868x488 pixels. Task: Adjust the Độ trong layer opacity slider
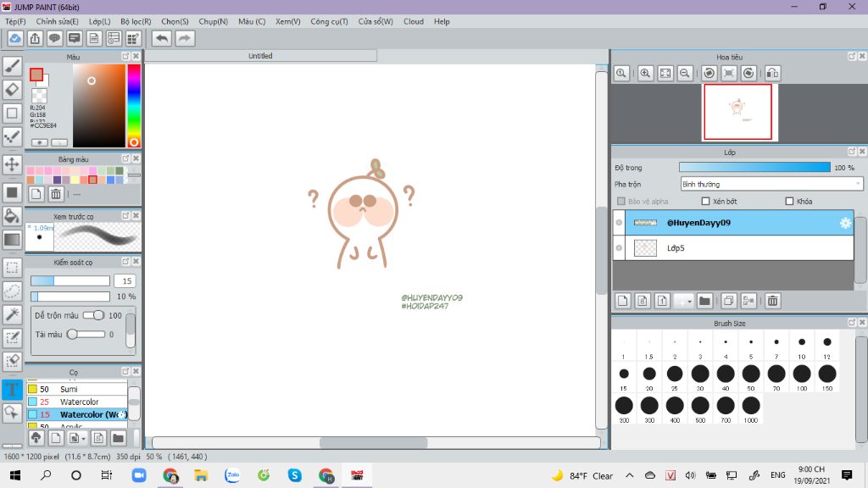pyautogui.click(x=754, y=168)
